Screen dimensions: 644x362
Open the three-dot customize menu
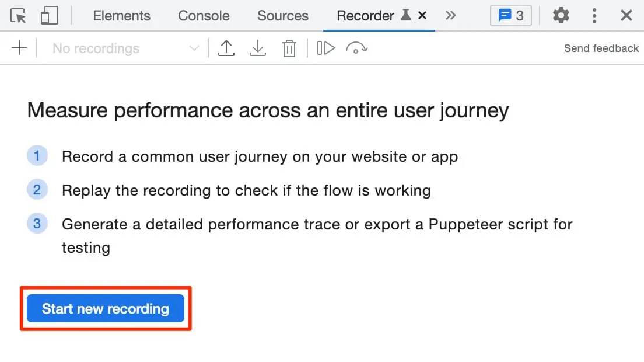click(594, 16)
